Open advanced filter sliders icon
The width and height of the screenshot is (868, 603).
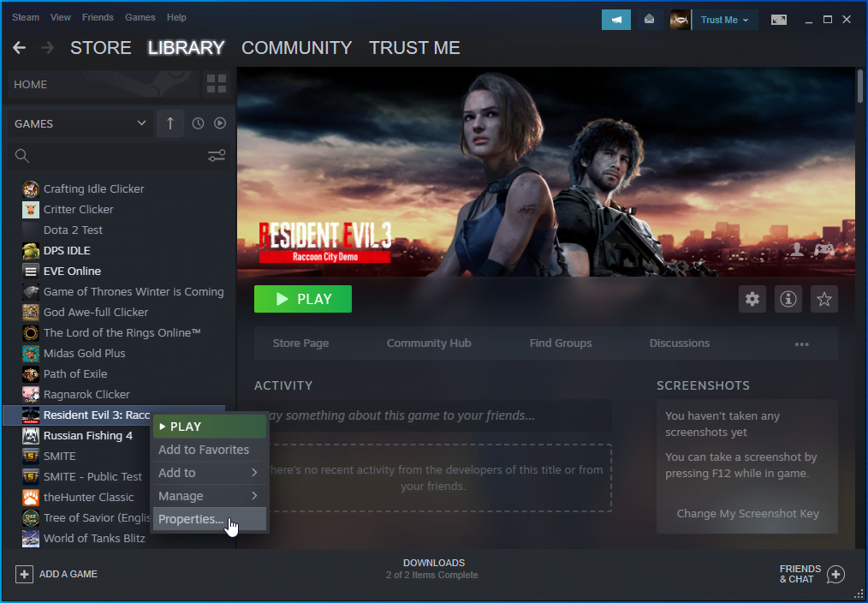pos(217,156)
